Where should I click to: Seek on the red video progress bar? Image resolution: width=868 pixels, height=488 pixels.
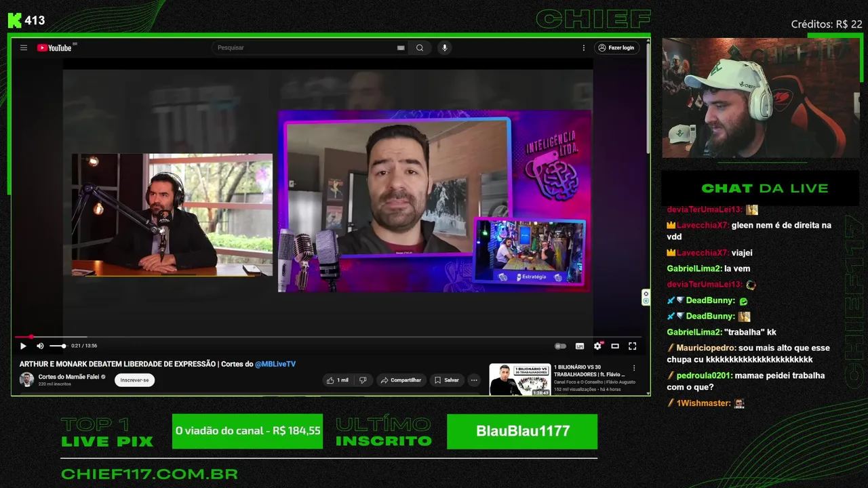328,336
